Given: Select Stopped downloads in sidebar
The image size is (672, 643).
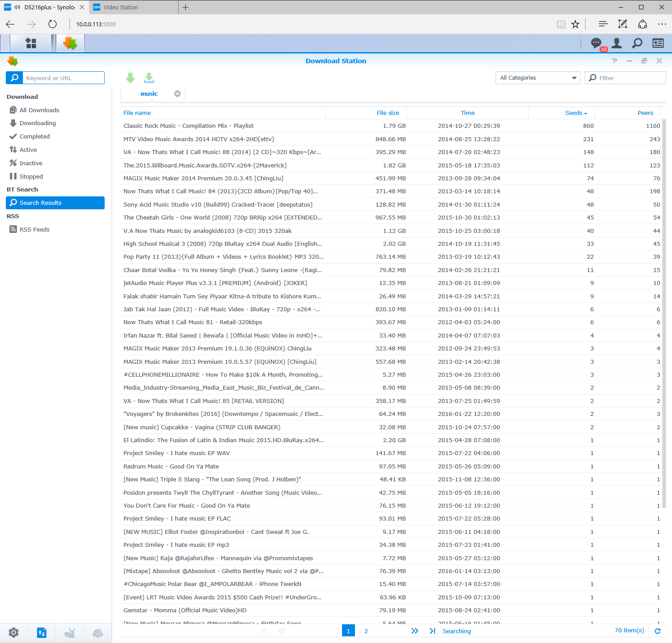Looking at the screenshot, I should coord(55,177).
